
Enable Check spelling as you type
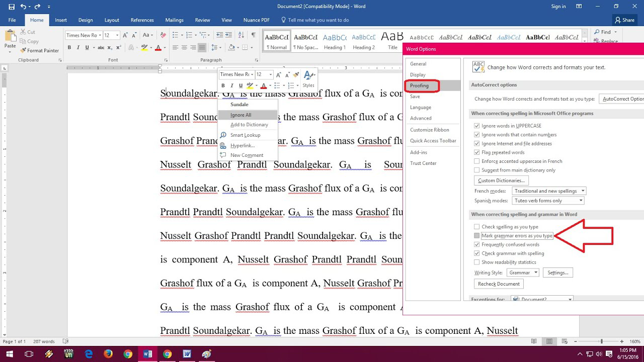[477, 227]
